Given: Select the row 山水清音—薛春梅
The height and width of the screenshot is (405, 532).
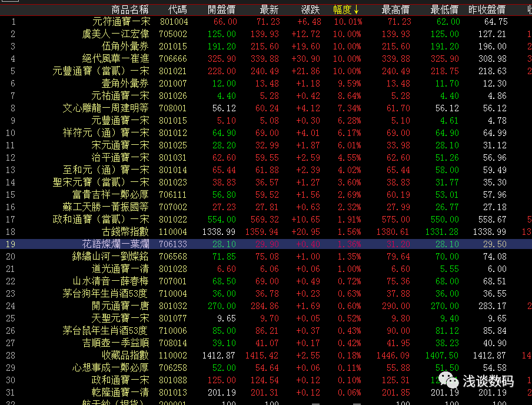Looking at the screenshot, I should click(266, 281).
